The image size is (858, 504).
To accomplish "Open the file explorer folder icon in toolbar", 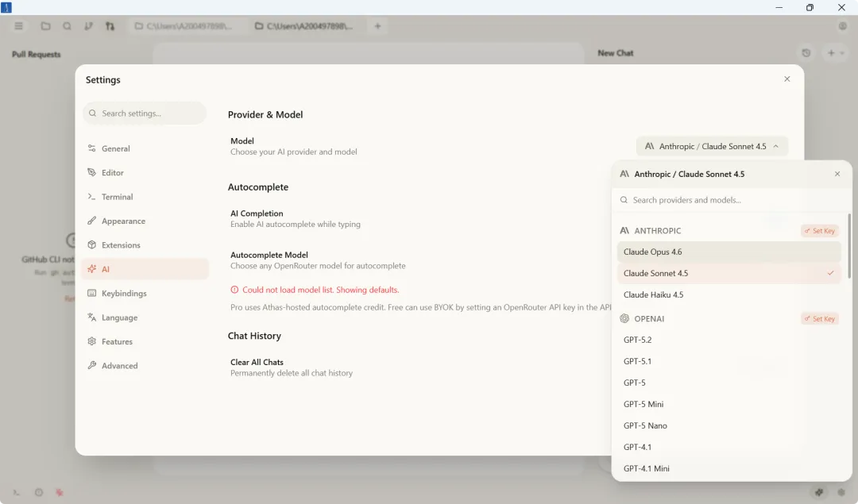I will (45, 25).
